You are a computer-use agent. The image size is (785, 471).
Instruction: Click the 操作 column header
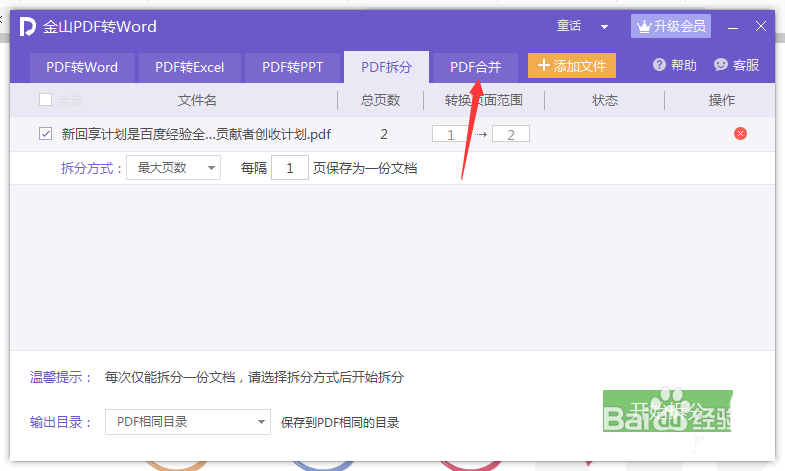click(x=721, y=100)
